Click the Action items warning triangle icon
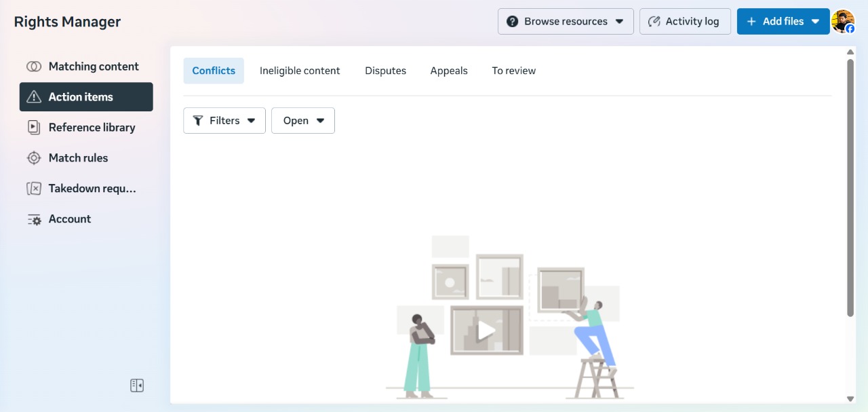This screenshot has width=868, height=412. (34, 97)
